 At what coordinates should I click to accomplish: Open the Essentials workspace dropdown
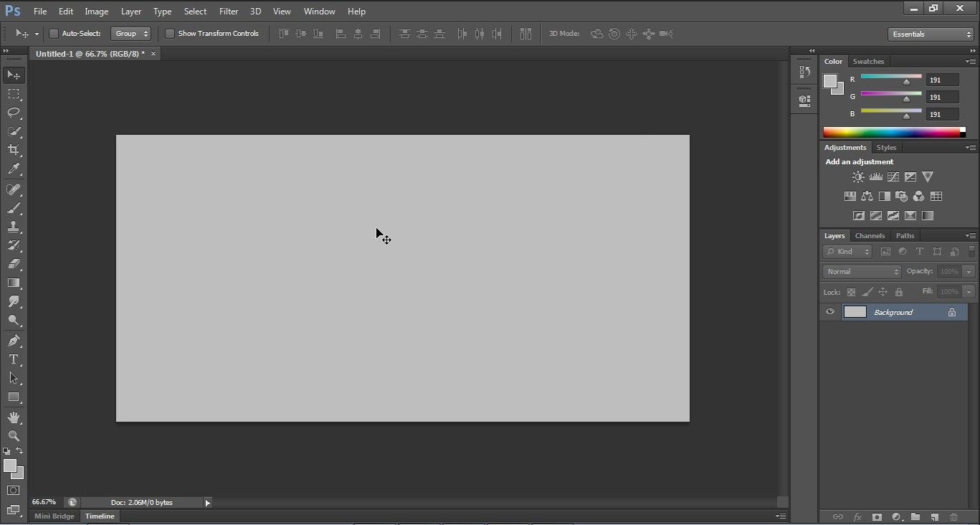click(931, 34)
